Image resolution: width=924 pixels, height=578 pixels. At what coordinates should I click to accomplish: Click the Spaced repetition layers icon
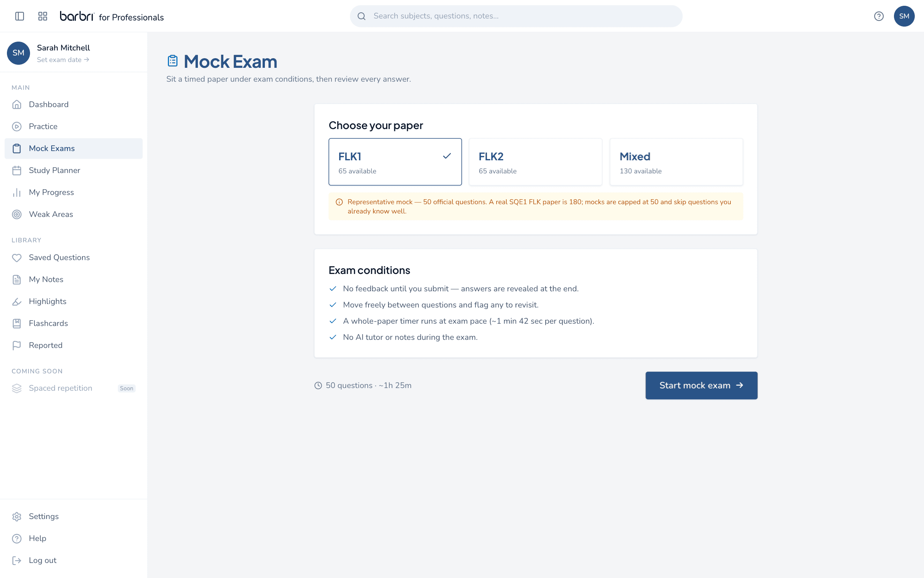pos(17,388)
